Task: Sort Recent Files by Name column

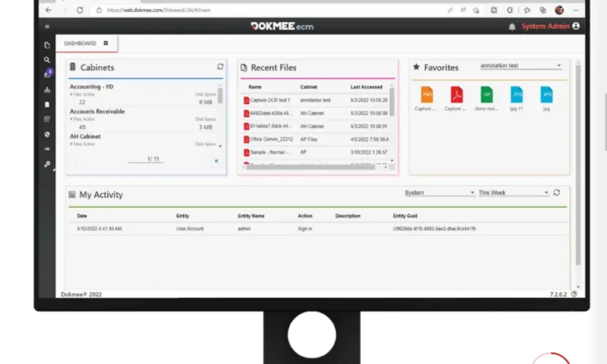Action: point(255,87)
